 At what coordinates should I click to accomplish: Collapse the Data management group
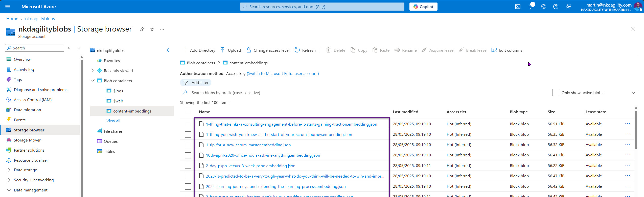tap(9, 190)
